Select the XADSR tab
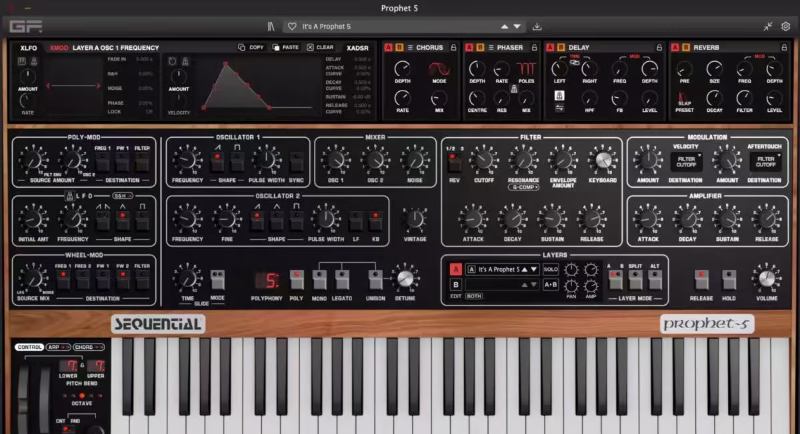 coord(357,47)
